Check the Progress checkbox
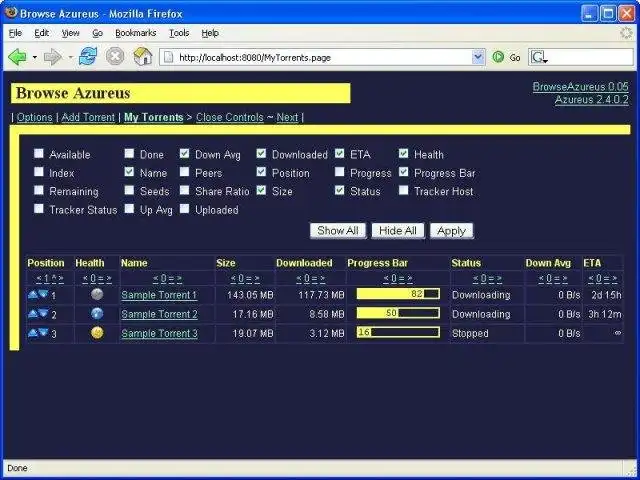This screenshot has height=480, width=640. tap(340, 172)
